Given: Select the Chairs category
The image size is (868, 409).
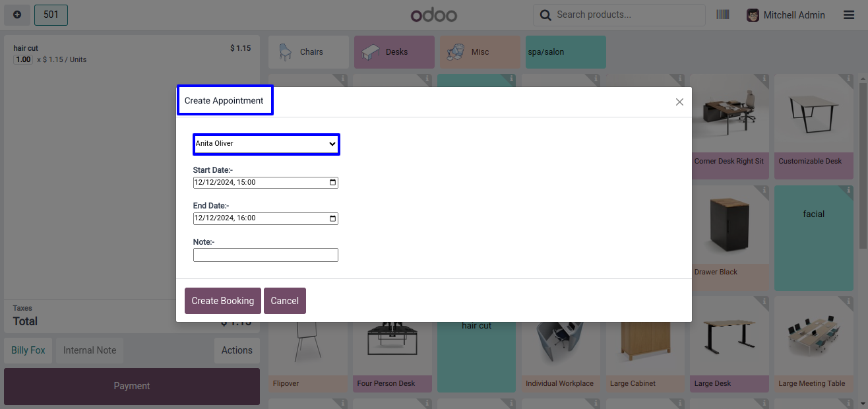Looking at the screenshot, I should click(x=308, y=52).
